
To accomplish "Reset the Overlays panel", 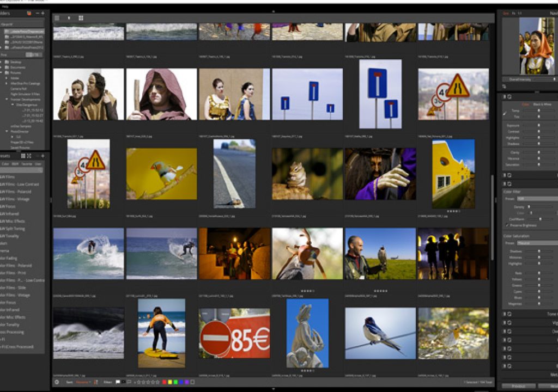I will (x=510, y=331).
